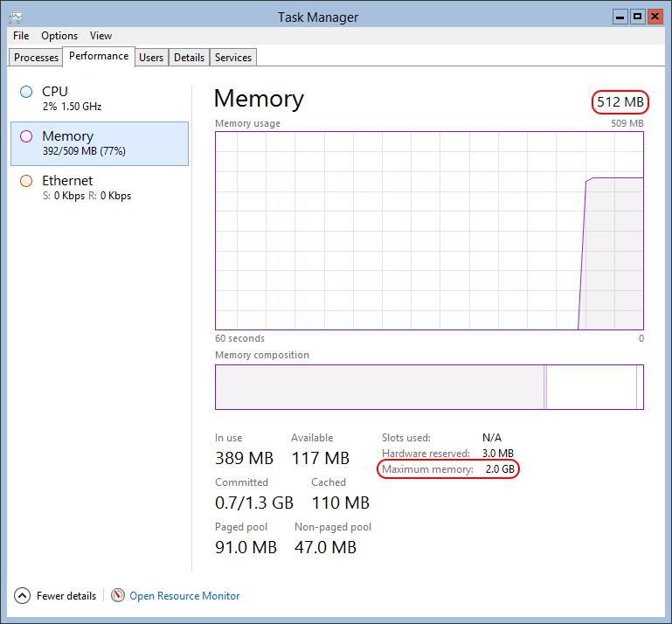Select the Performance tab
The width and height of the screenshot is (672, 624).
(99, 56)
